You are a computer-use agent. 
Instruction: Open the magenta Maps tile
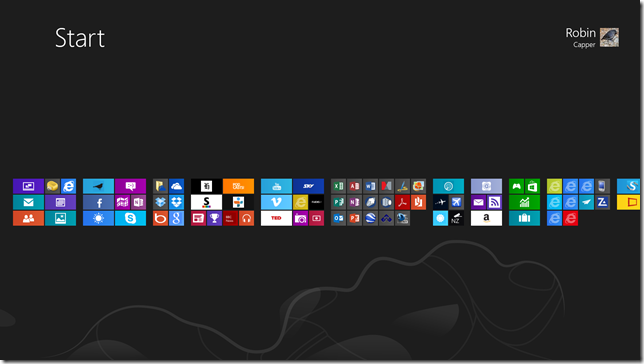[x=122, y=202]
